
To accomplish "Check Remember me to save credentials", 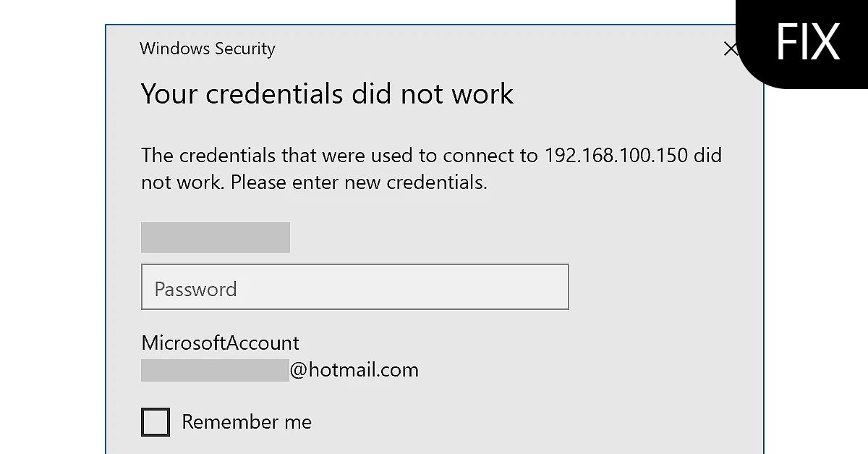I will (x=155, y=421).
